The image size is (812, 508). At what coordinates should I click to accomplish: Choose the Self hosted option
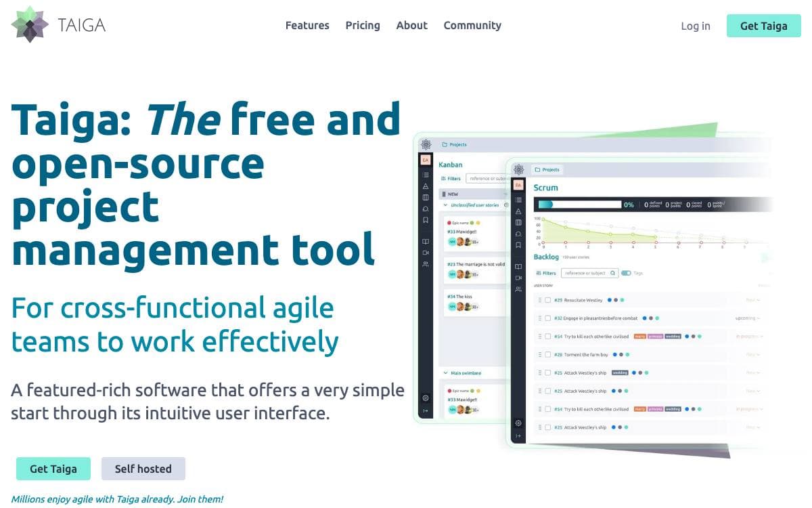[x=143, y=469]
